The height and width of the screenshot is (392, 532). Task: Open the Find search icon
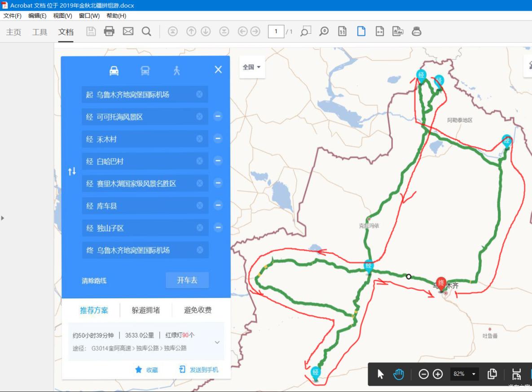(146, 31)
